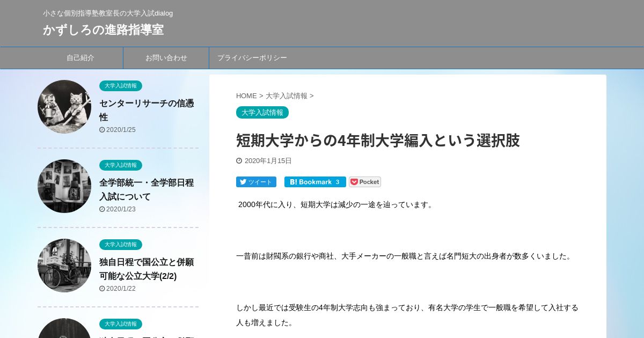Click the clock icon beside 2020/1/23

point(102,209)
